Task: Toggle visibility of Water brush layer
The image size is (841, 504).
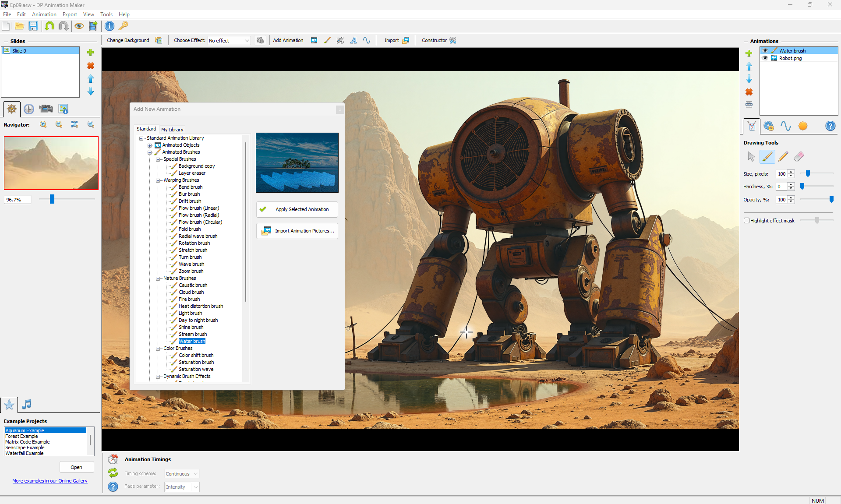Action: tap(765, 51)
